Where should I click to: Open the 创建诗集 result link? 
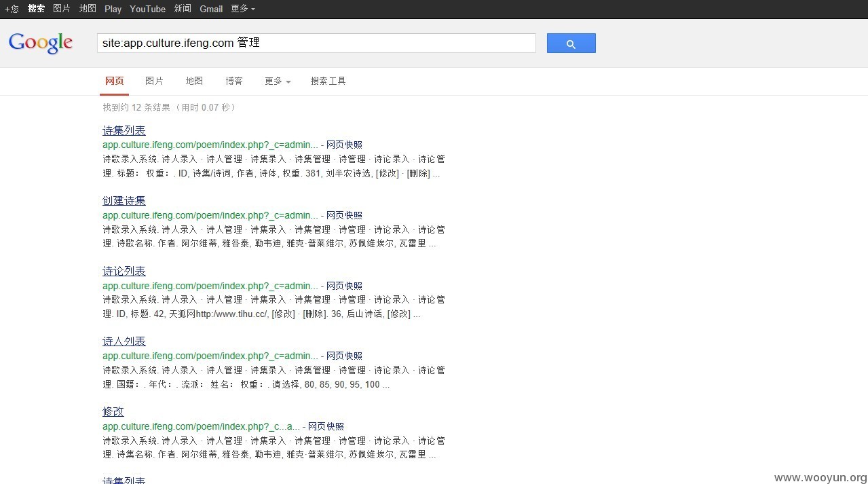[124, 201]
